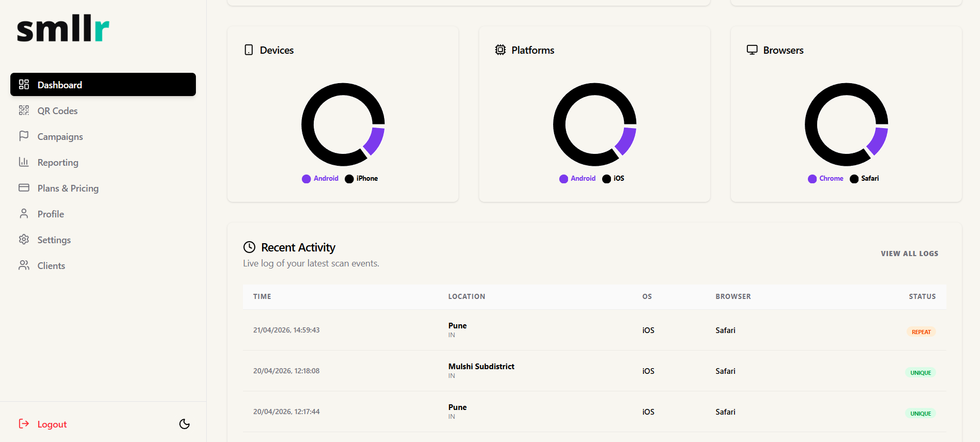This screenshot has height=442, width=980.
Task: Click the Recent Activity clock icon
Action: pos(249,247)
